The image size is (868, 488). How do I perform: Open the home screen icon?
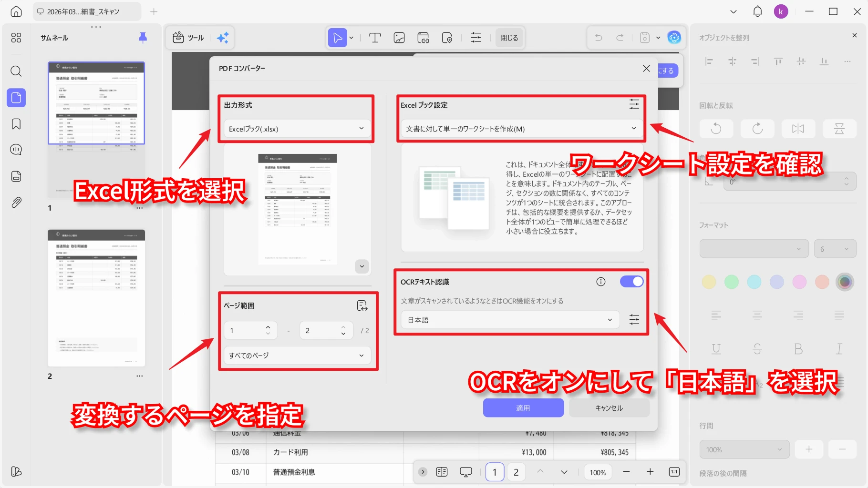click(16, 11)
